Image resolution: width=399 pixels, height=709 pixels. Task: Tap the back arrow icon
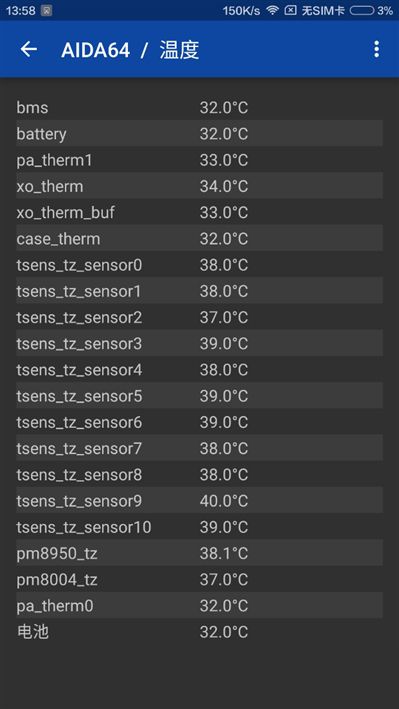point(28,49)
